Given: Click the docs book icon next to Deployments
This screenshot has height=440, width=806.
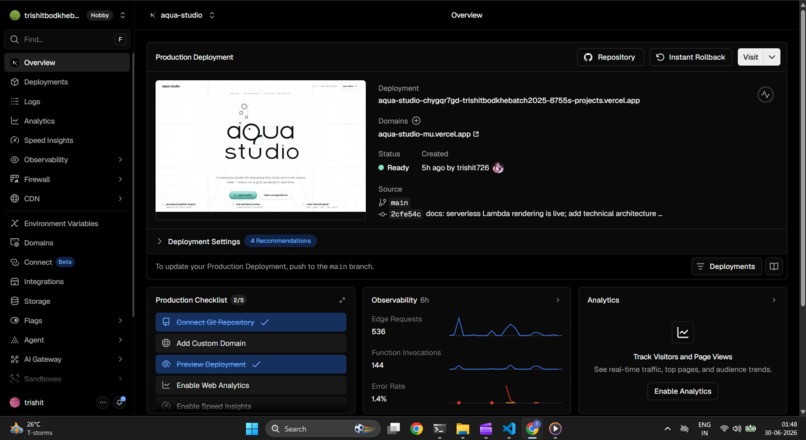Looking at the screenshot, I should pos(774,266).
